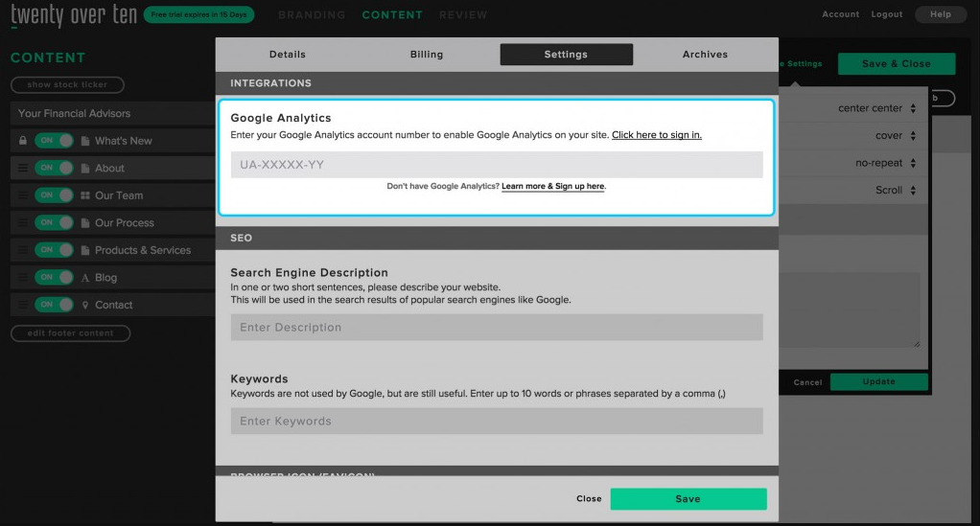Open the Archives tab
980x526 pixels.
[x=705, y=55]
